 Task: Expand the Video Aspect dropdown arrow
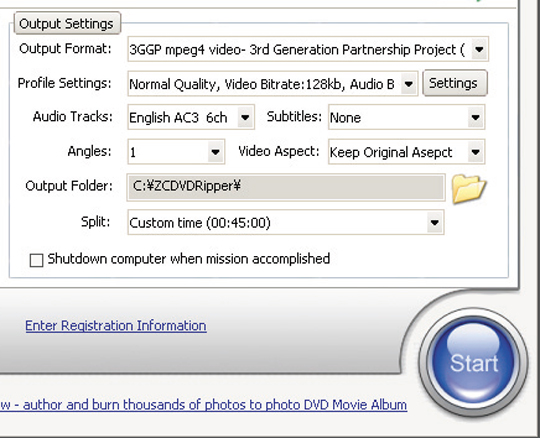point(476,152)
